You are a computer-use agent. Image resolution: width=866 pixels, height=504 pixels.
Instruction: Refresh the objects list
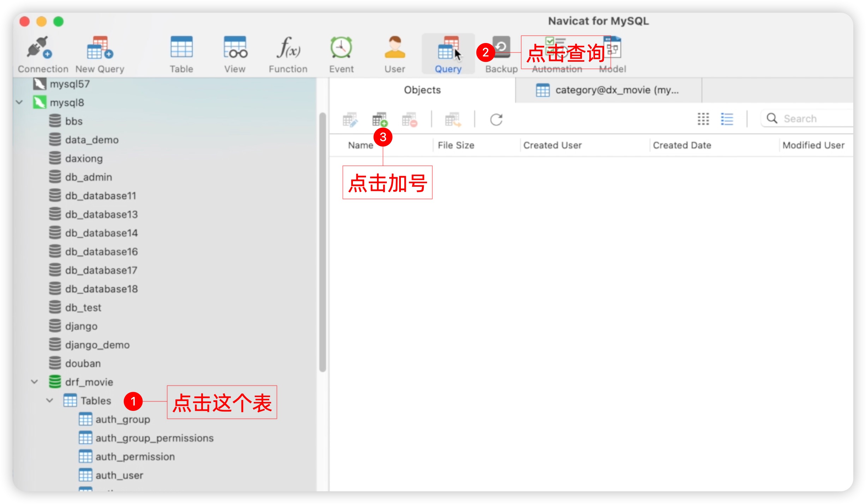point(496,120)
